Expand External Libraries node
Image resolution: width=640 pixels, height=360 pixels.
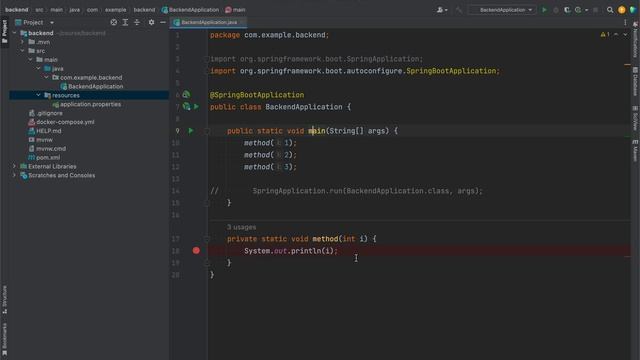pyautogui.click(x=15, y=167)
